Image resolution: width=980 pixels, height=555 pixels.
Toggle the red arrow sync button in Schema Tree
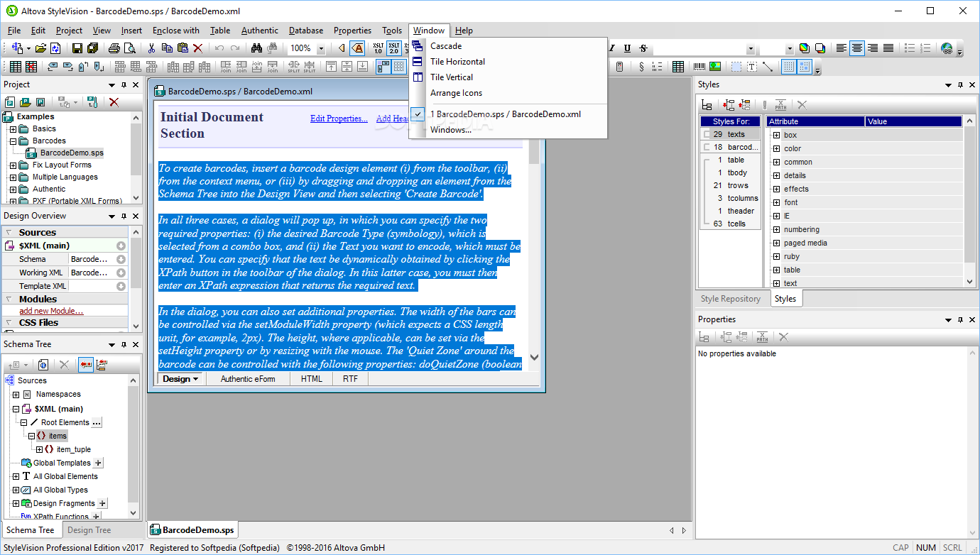[x=86, y=365]
